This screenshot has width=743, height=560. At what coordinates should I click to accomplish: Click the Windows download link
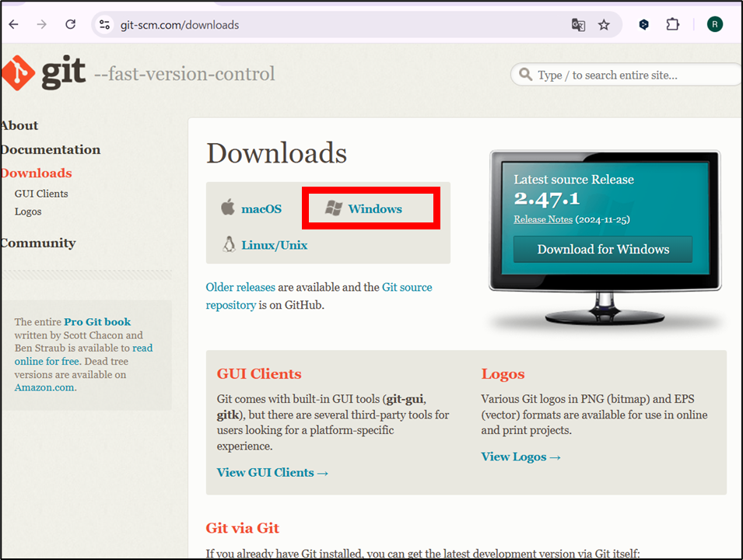tap(375, 209)
